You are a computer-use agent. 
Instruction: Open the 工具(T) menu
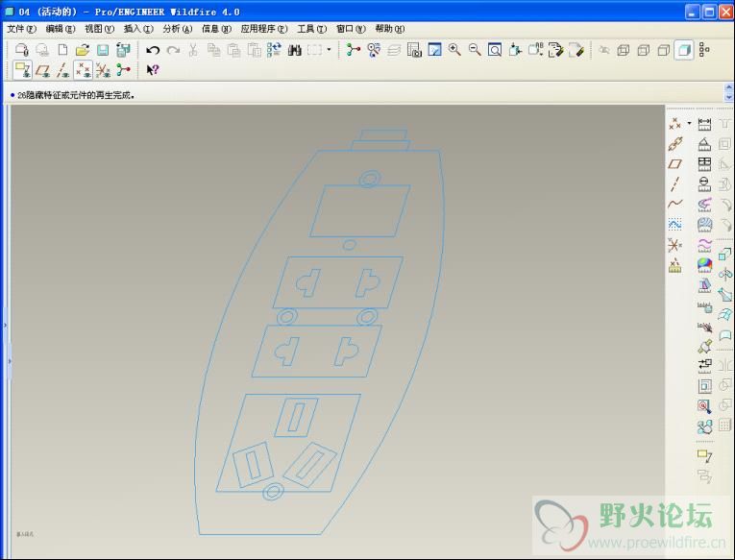tap(311, 29)
